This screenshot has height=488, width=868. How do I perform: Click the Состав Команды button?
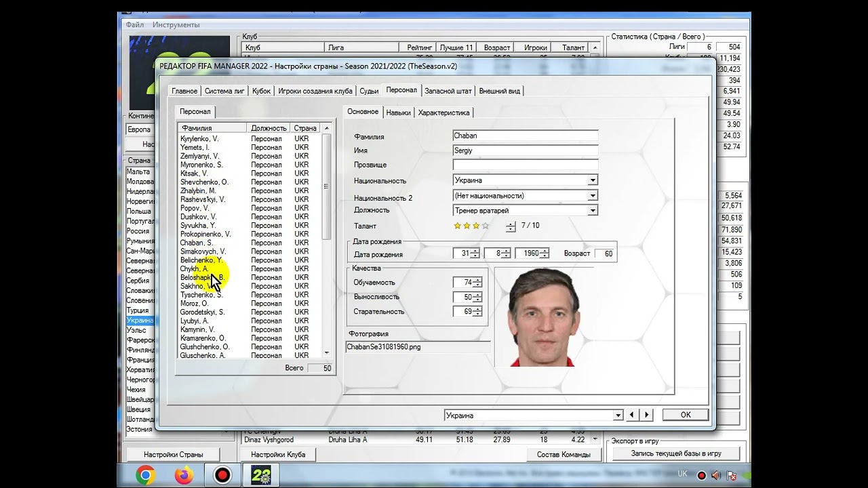pos(564,454)
